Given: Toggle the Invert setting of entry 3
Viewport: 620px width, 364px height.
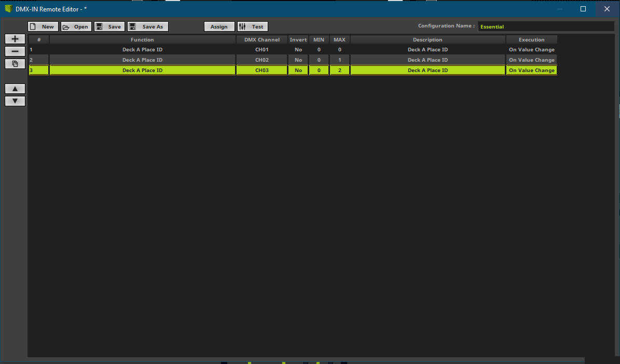Looking at the screenshot, I should coord(298,70).
